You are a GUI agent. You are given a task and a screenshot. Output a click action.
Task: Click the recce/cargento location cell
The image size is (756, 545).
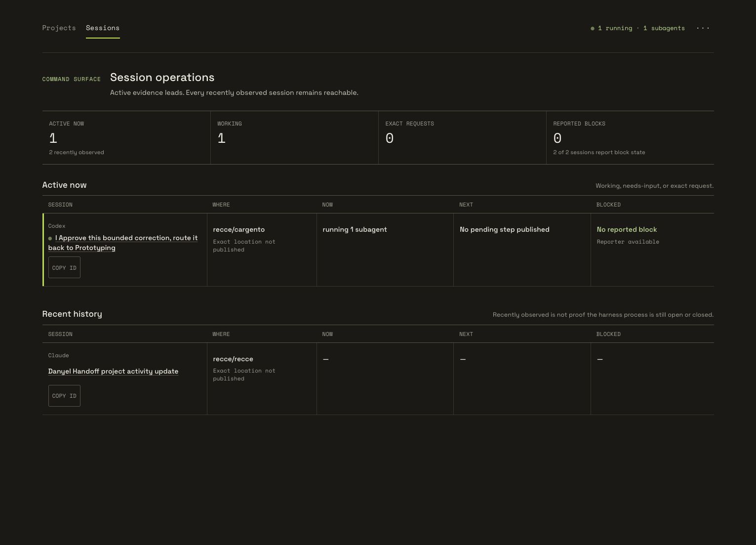click(x=262, y=250)
